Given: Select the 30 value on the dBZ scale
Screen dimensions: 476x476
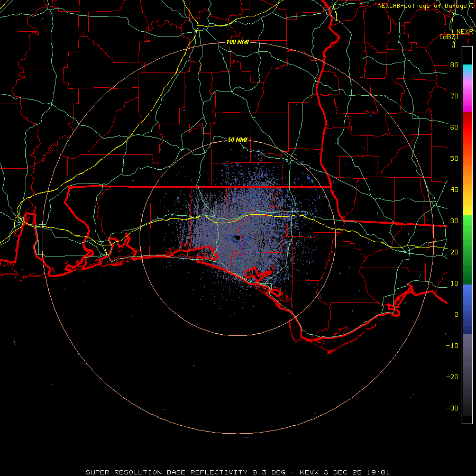Looking at the screenshot, I should pos(454,221).
